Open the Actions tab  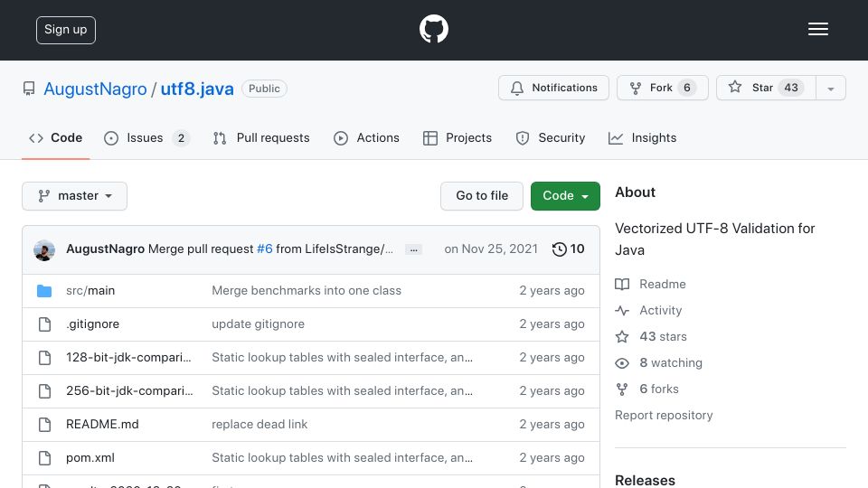pyautogui.click(x=366, y=137)
